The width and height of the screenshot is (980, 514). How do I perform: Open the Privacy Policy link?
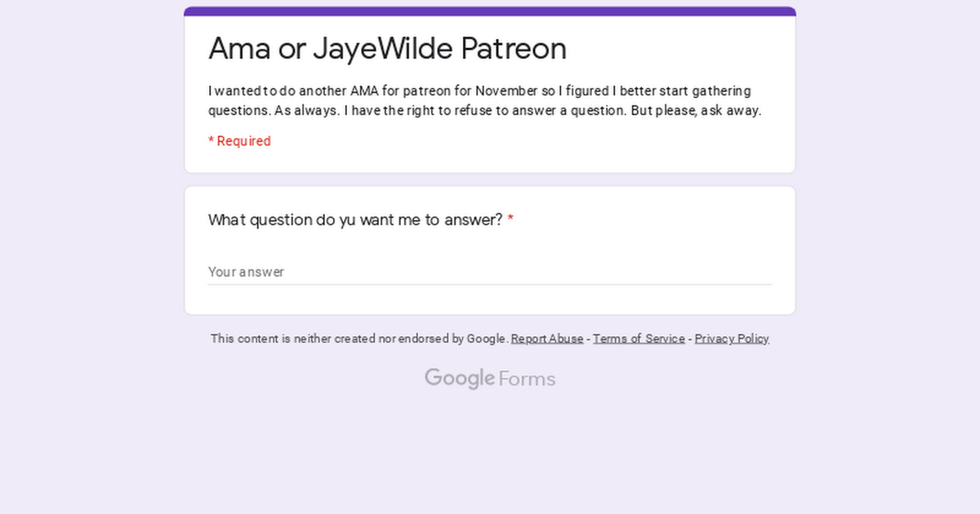click(732, 339)
